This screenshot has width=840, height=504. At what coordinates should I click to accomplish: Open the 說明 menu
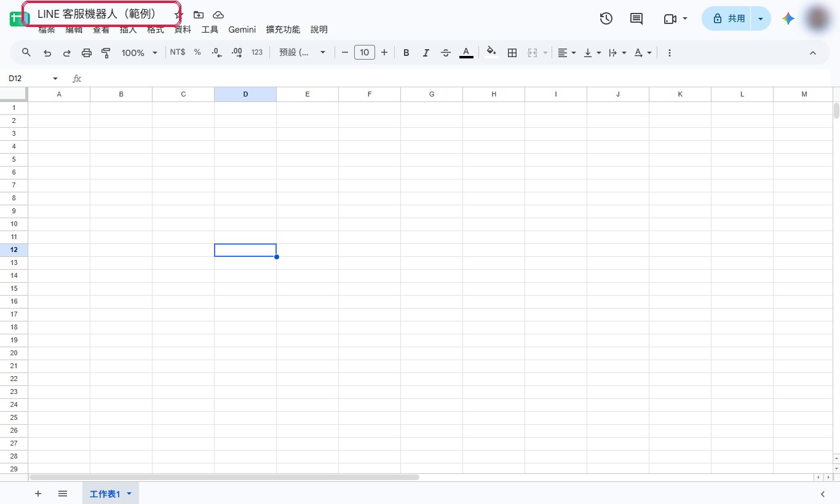319,30
